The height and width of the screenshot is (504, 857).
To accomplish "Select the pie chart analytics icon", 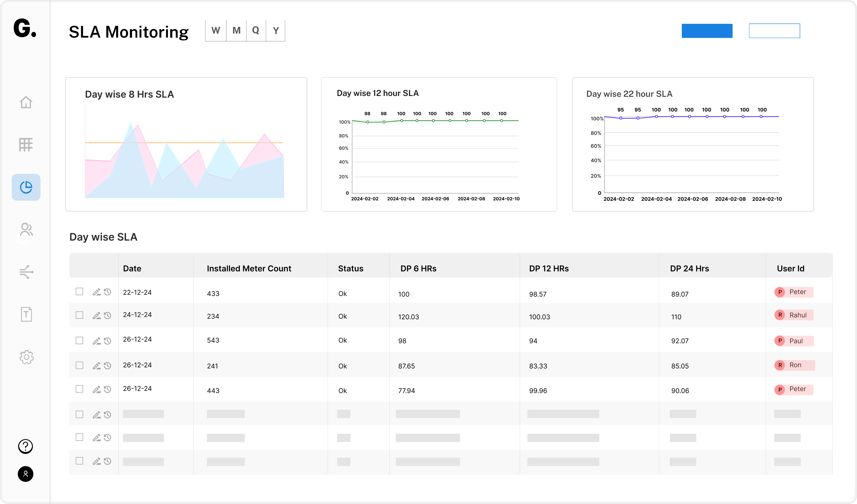I will click(x=26, y=187).
